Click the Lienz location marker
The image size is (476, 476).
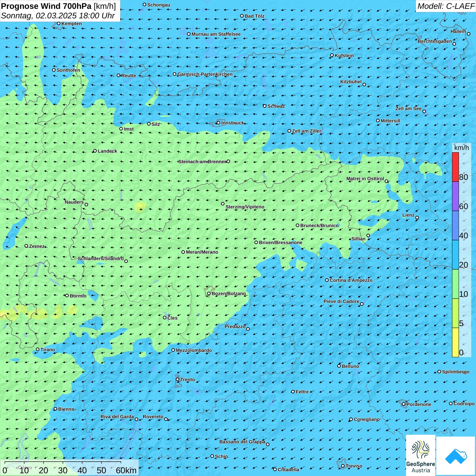point(417,218)
